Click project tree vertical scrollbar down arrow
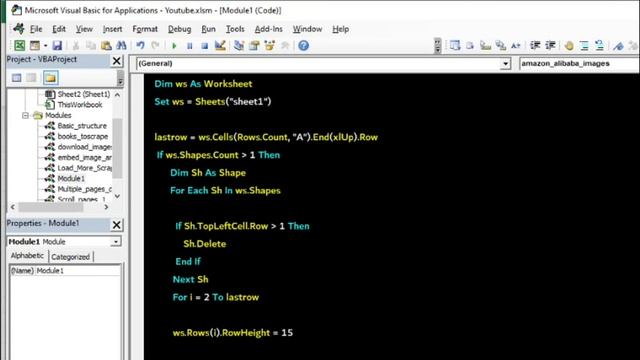Image resolution: width=640 pixels, height=360 pixels. (118, 196)
